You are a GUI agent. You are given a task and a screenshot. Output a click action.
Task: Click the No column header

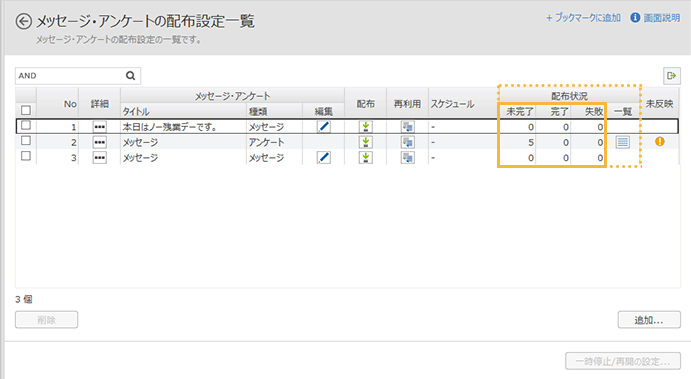(70, 104)
